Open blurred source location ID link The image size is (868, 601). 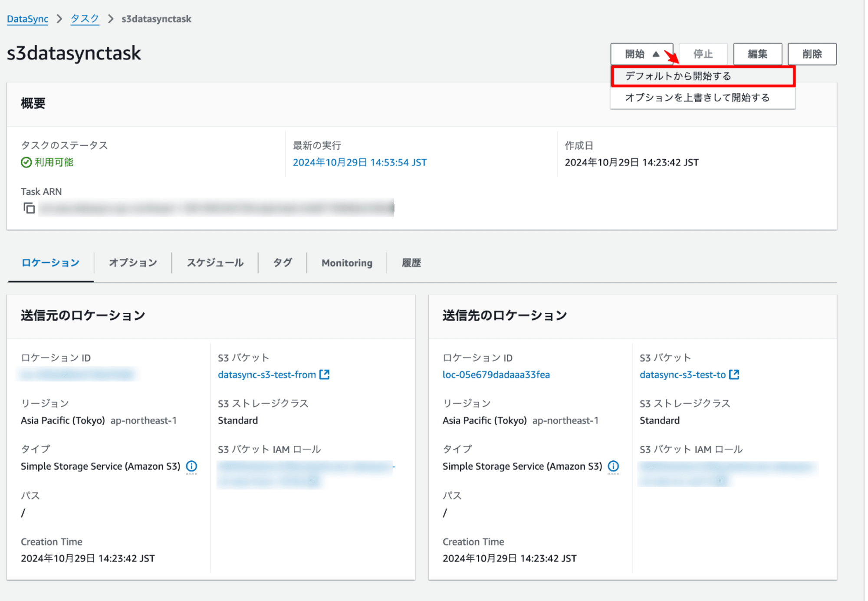(x=77, y=374)
